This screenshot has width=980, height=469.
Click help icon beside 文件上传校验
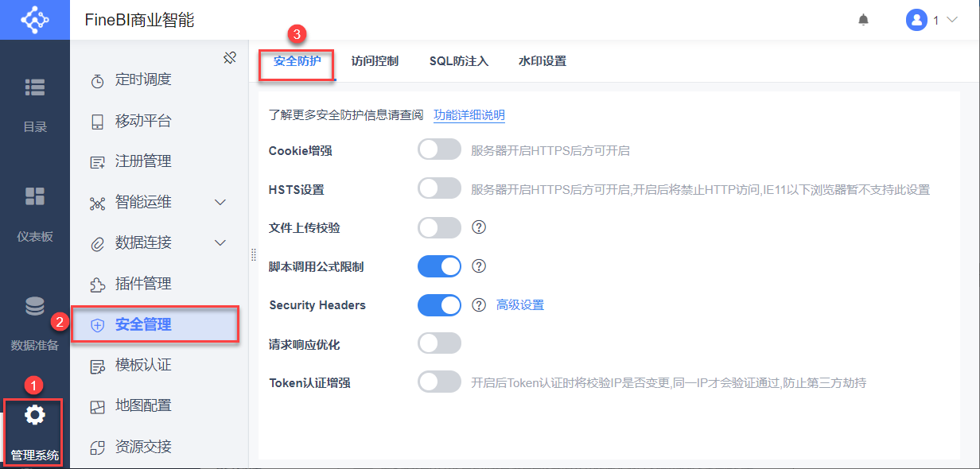[x=479, y=227]
